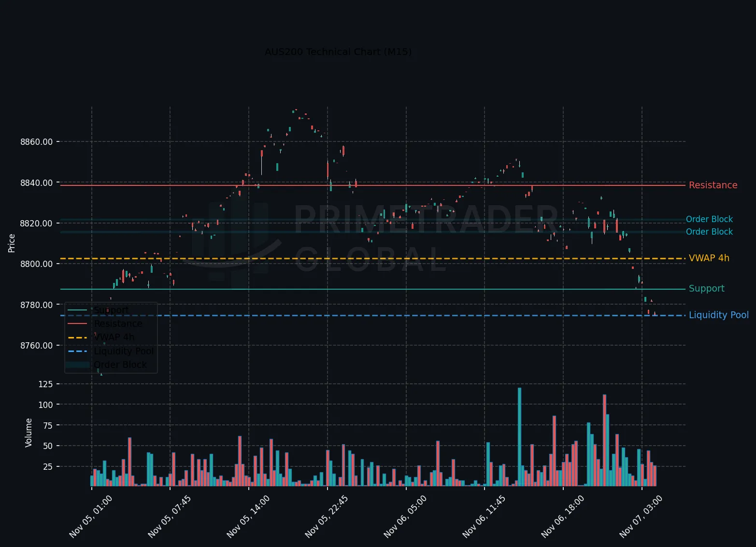Click the 8820.00 price axis tick
Image resolution: width=756 pixels, height=547 pixels.
click(x=36, y=224)
